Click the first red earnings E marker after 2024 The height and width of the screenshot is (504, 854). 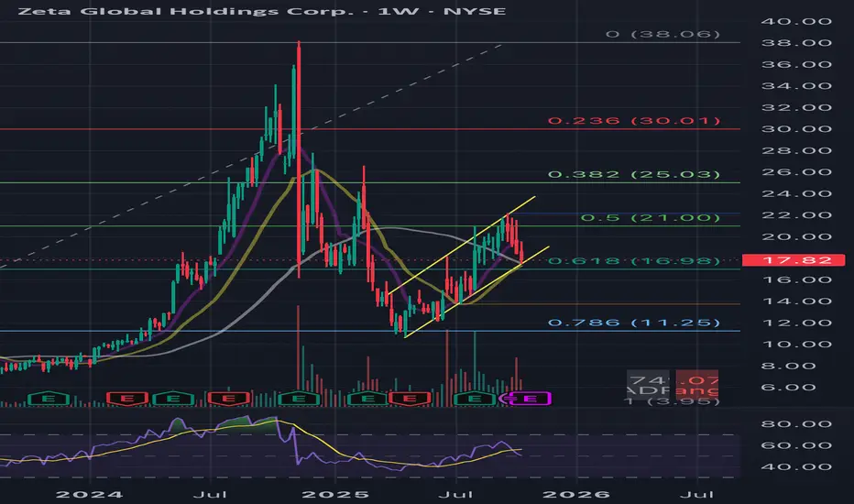126,399
